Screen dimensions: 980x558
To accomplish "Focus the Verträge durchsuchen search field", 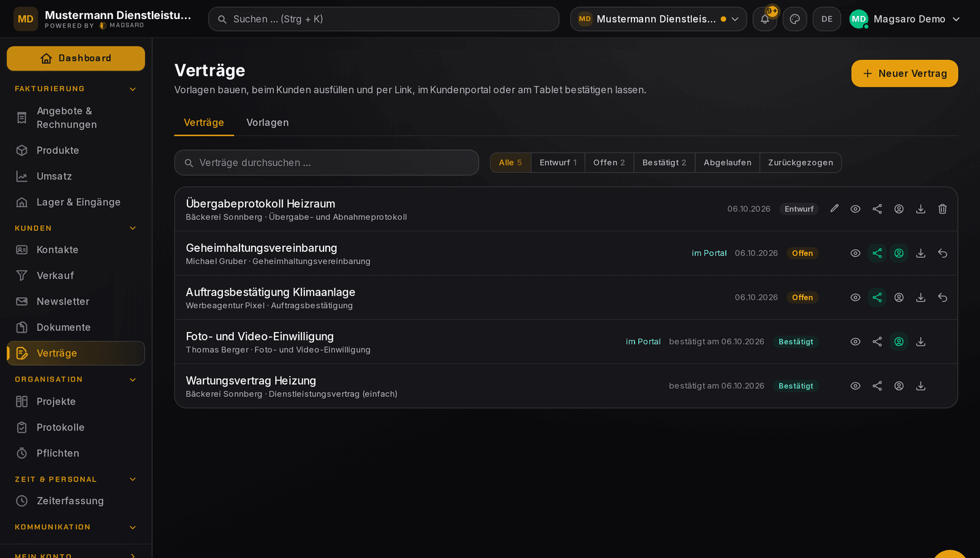I will (326, 163).
